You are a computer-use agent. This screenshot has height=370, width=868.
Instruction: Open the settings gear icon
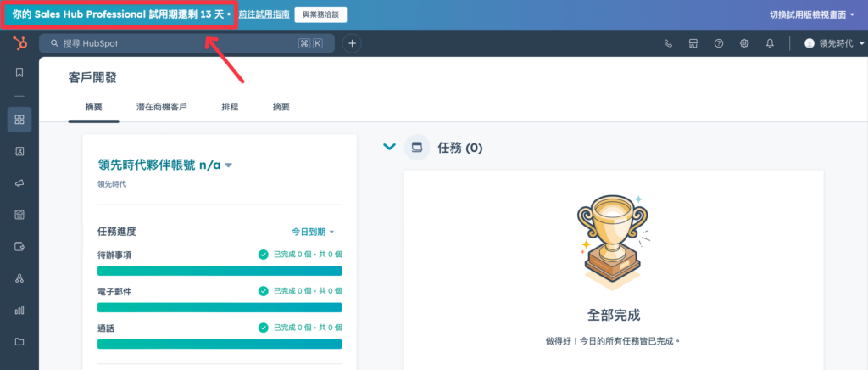pos(744,44)
